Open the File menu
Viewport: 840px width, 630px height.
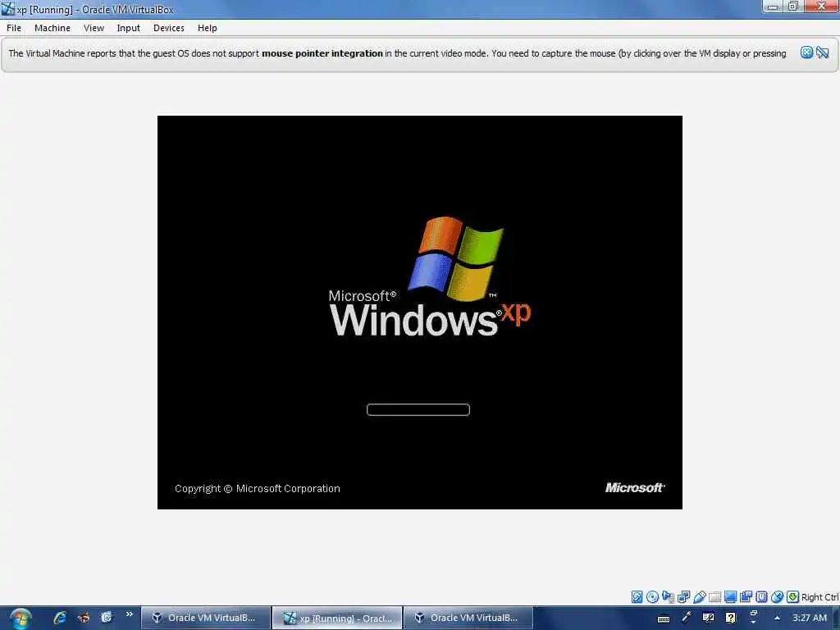coord(14,28)
